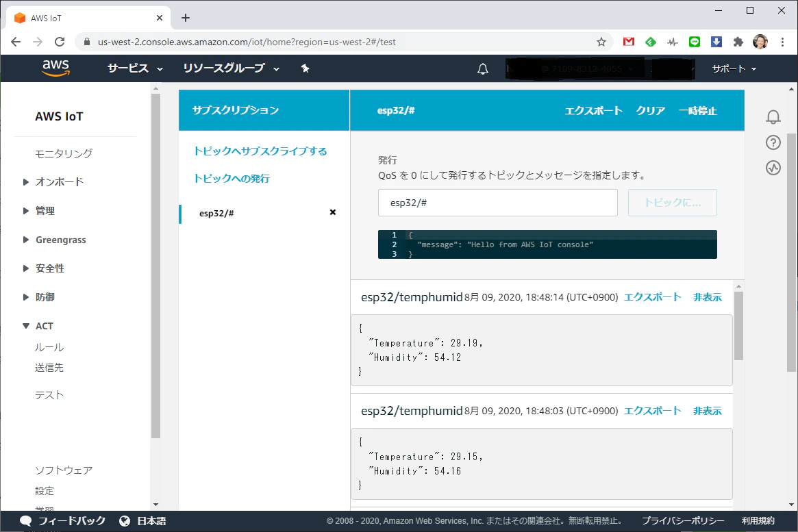
Task: Export the 18:48:03 message
Action: coord(653,410)
